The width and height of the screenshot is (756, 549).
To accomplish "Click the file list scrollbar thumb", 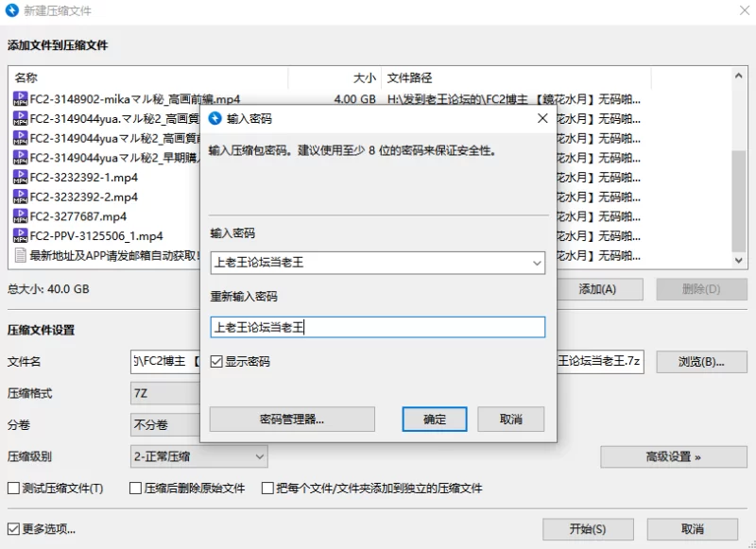I will pos(739,201).
